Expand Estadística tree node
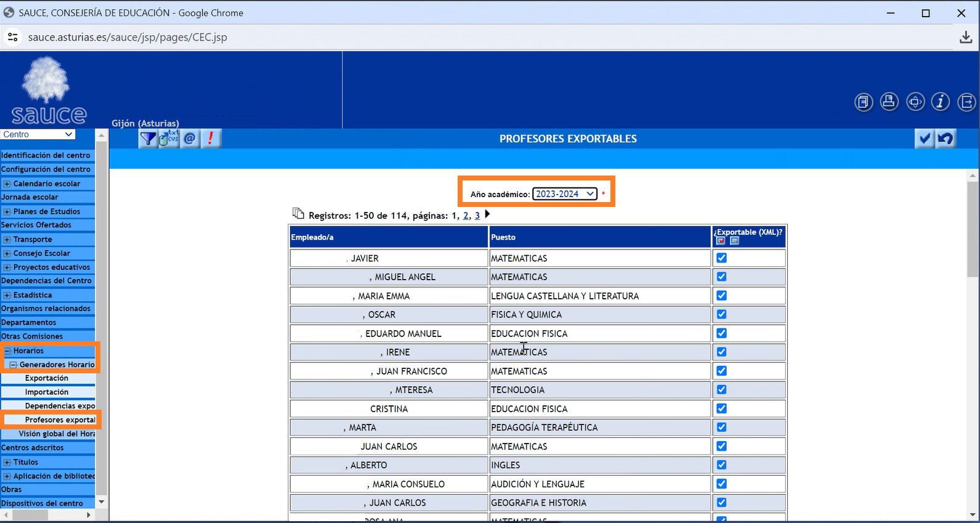 (7, 295)
